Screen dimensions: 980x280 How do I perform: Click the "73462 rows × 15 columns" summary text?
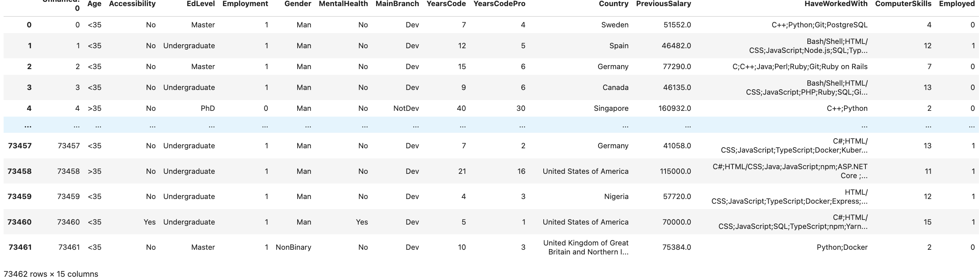[51, 274]
